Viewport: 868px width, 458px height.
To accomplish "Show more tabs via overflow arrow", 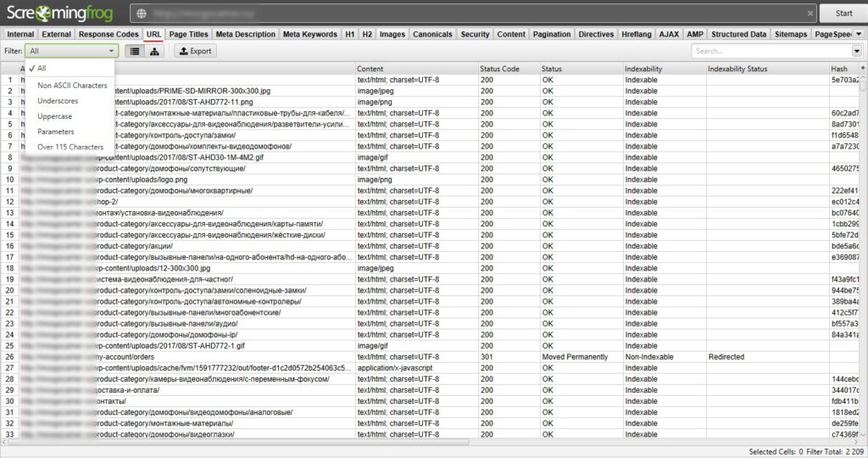I will tap(859, 34).
